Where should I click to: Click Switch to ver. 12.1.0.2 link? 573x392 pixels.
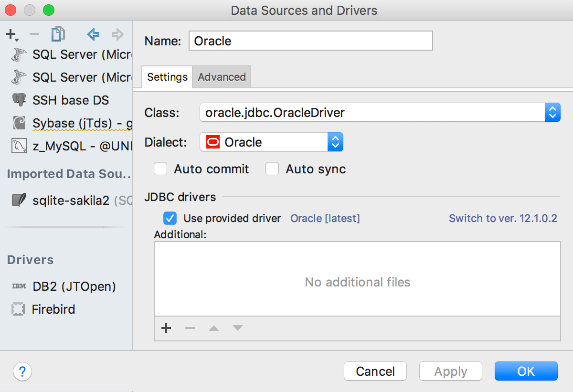click(x=503, y=218)
